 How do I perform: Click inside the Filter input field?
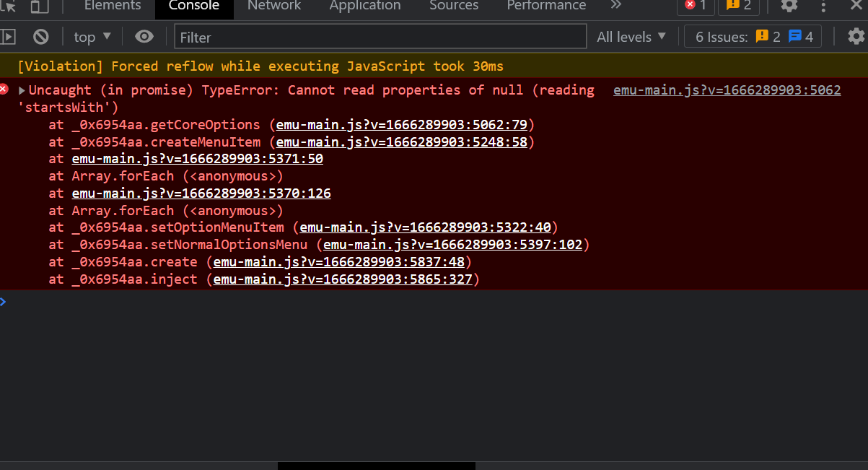379,36
